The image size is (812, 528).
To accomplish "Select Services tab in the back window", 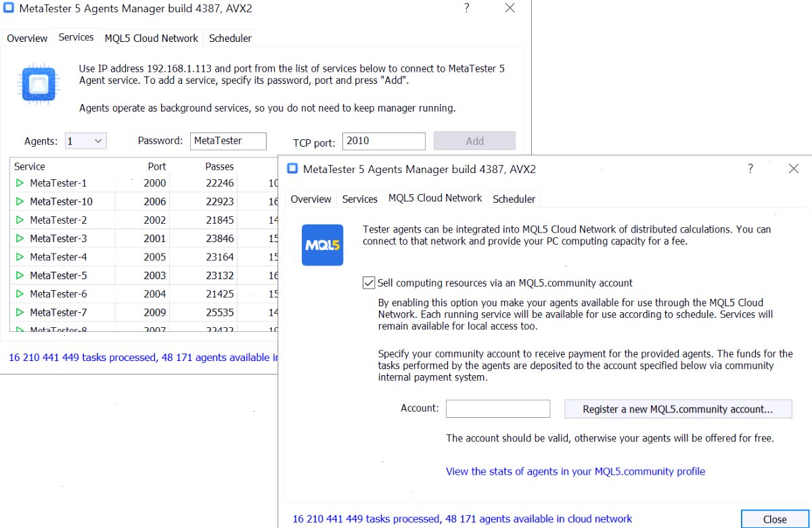I will (76, 37).
